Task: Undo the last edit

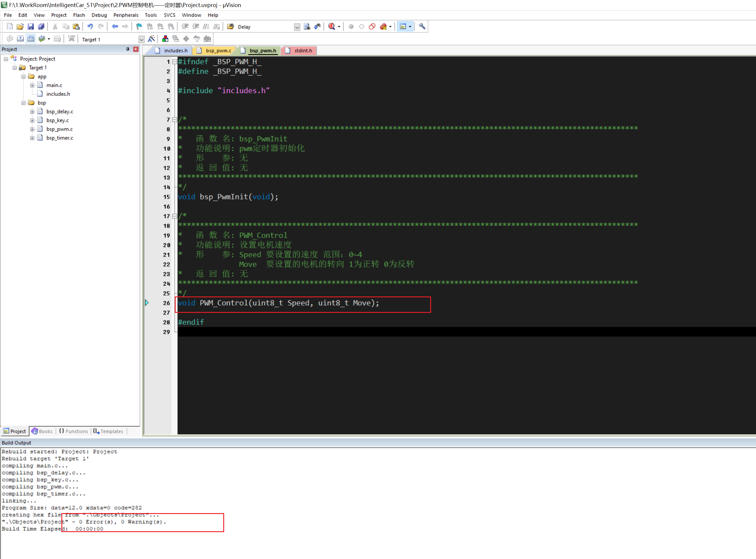Action: 90,27
